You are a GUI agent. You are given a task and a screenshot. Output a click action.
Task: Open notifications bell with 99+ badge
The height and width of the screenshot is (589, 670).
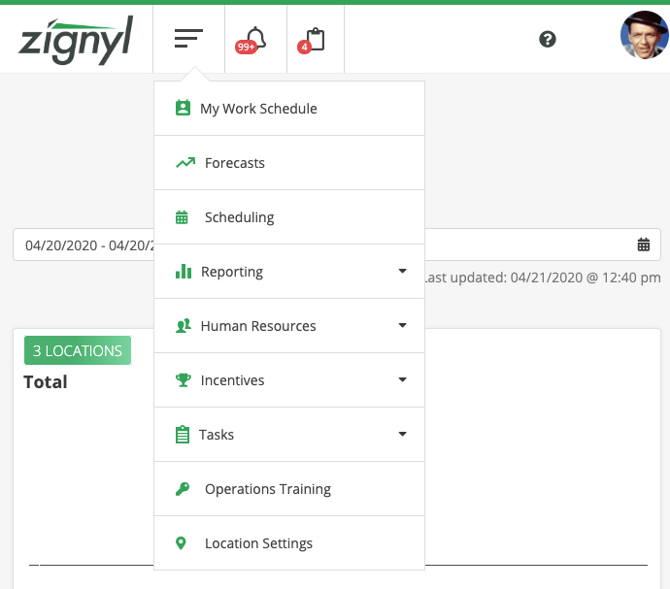coord(254,40)
